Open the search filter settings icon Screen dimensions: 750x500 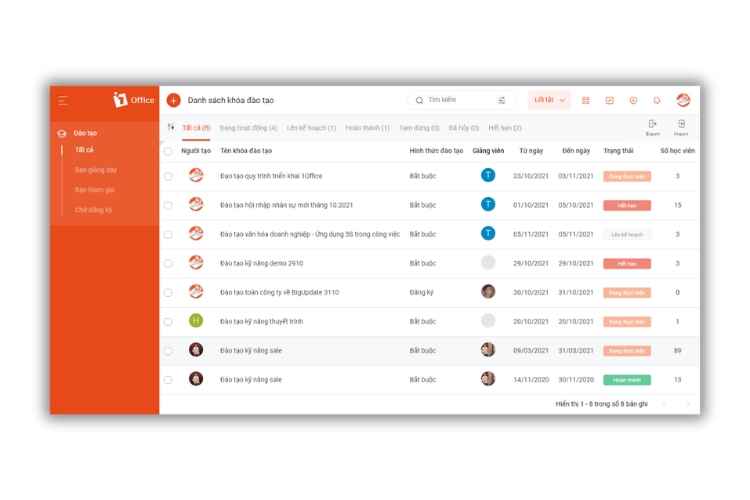click(x=502, y=101)
